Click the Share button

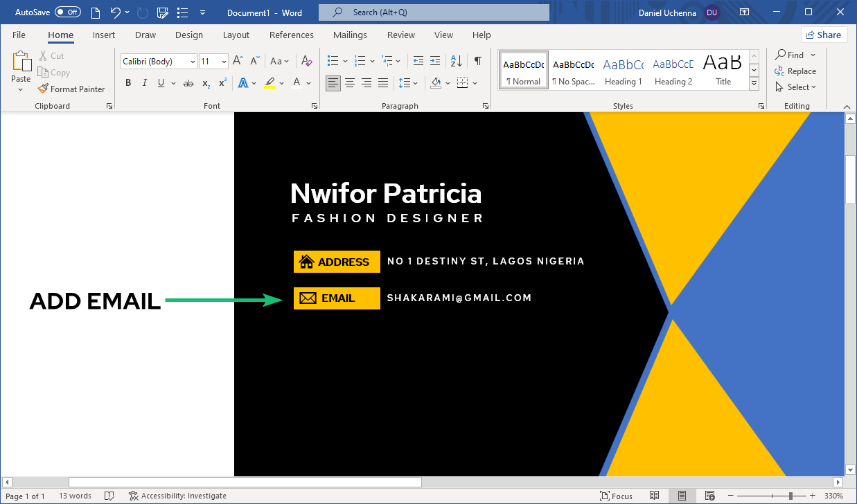pos(824,35)
